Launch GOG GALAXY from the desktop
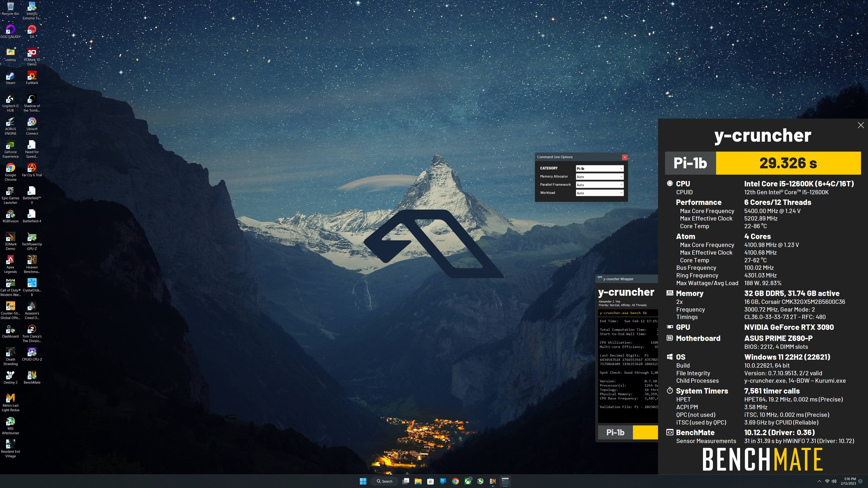 point(10,32)
